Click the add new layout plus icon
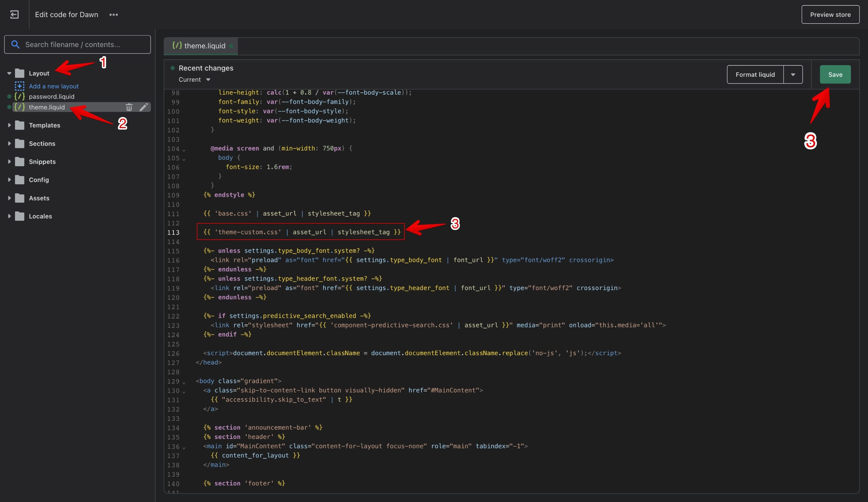The image size is (868, 502). click(x=20, y=86)
